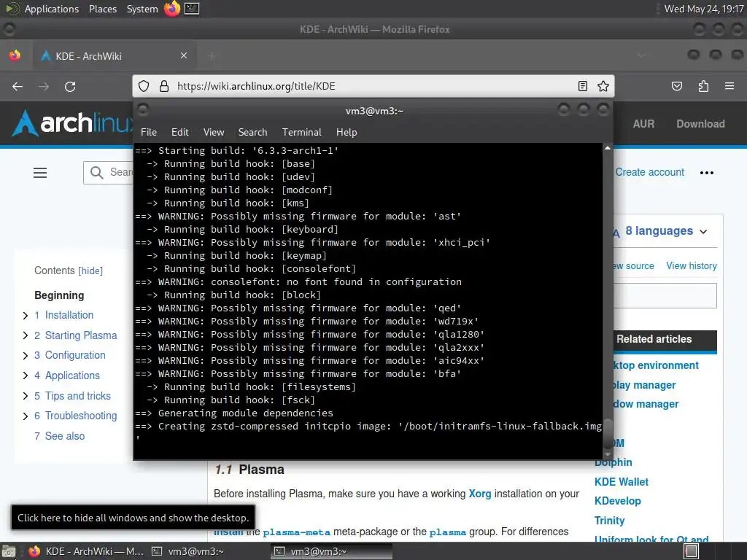Activate the highlighted vm3@vm3:~ taskbar button
The height and width of the screenshot is (560, 747).
pos(332,551)
